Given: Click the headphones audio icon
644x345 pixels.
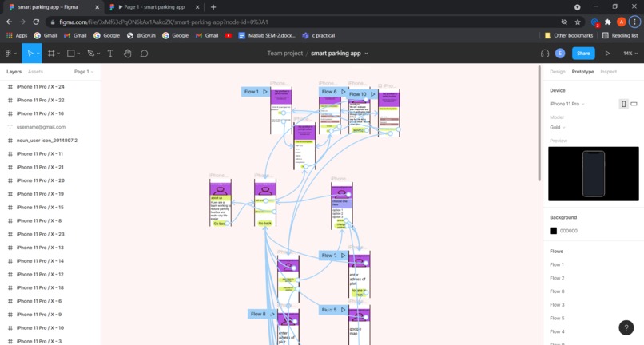Looking at the screenshot, I should point(545,54).
